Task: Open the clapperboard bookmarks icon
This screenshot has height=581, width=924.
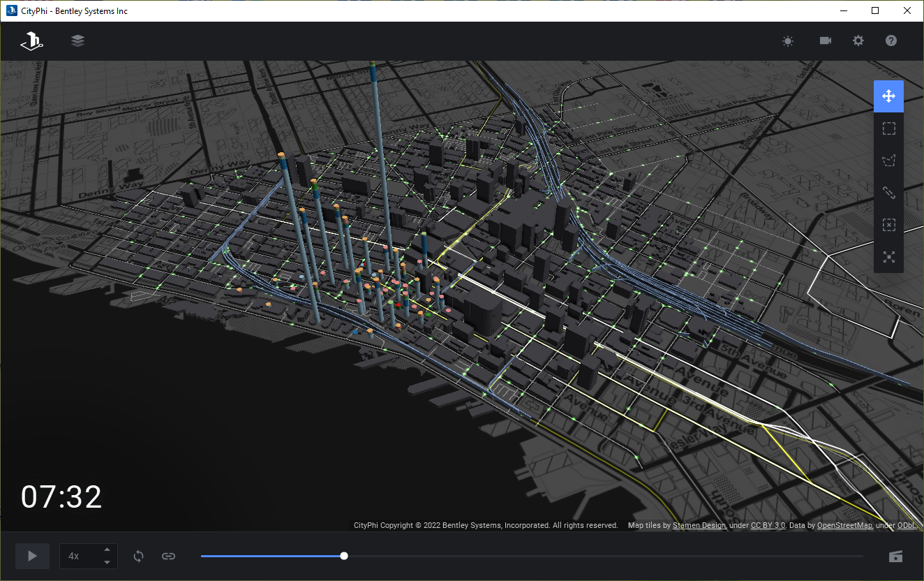Action: pyautogui.click(x=895, y=556)
